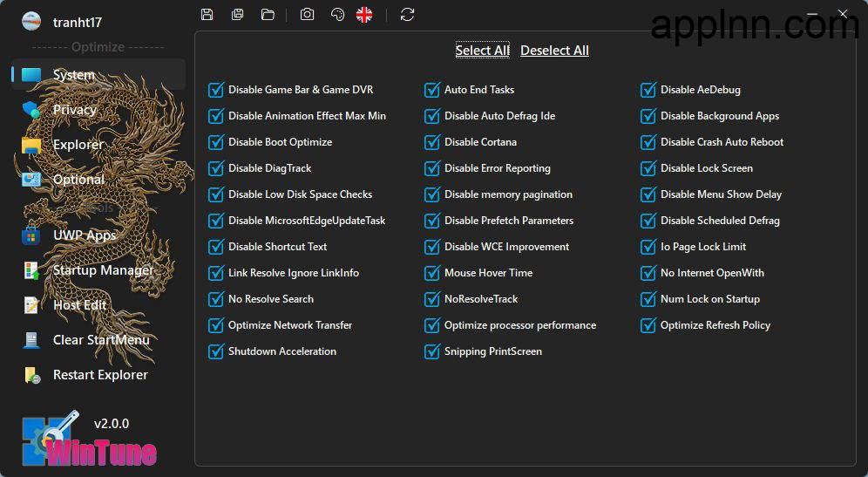
Task: Click the System monitor icon in sidebar
Action: click(x=31, y=74)
